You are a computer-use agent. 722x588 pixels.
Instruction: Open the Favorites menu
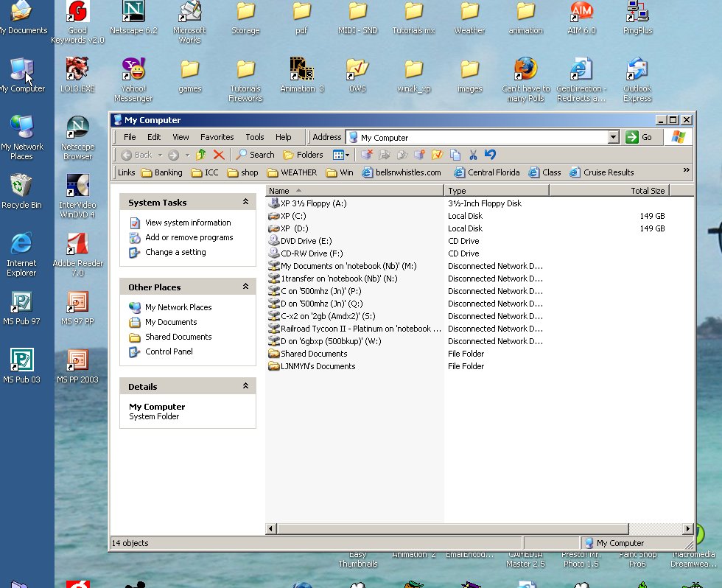(217, 137)
